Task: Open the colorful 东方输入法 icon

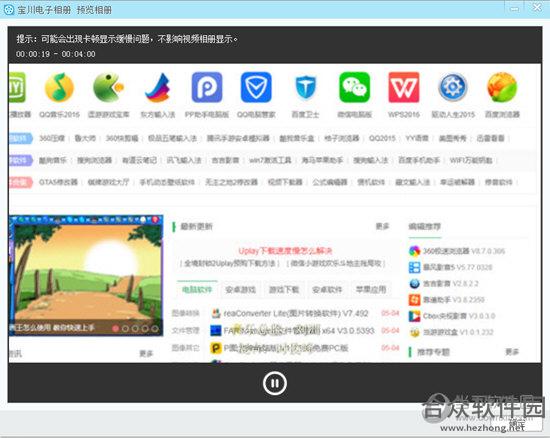Action: 158,88
